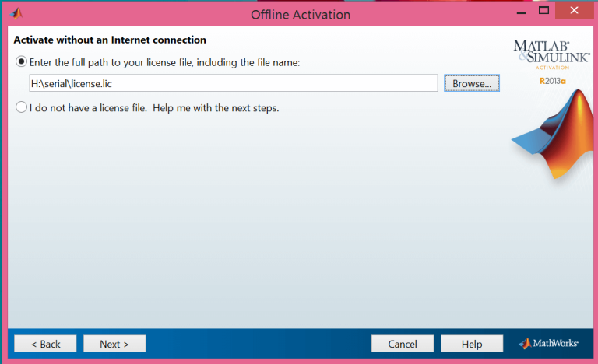Open Help for the activation
Screen dimensions: 598x364
click(472, 344)
